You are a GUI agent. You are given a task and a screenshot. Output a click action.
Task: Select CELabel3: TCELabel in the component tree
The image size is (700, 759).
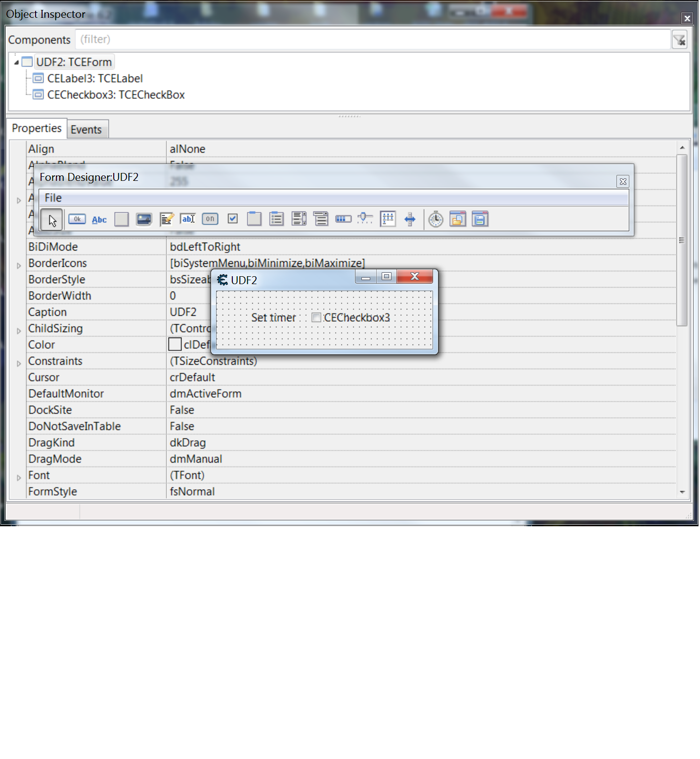click(94, 78)
